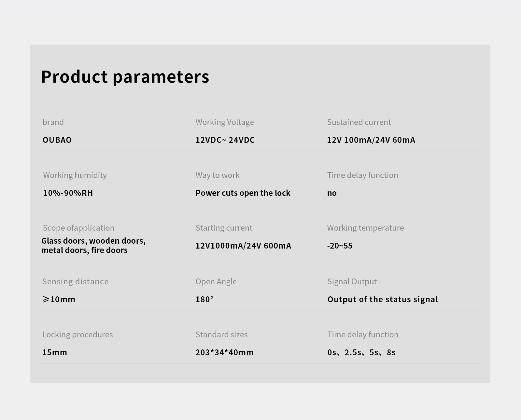This screenshot has width=521, height=420.
Task: Click the Starting current label
Action: click(224, 228)
